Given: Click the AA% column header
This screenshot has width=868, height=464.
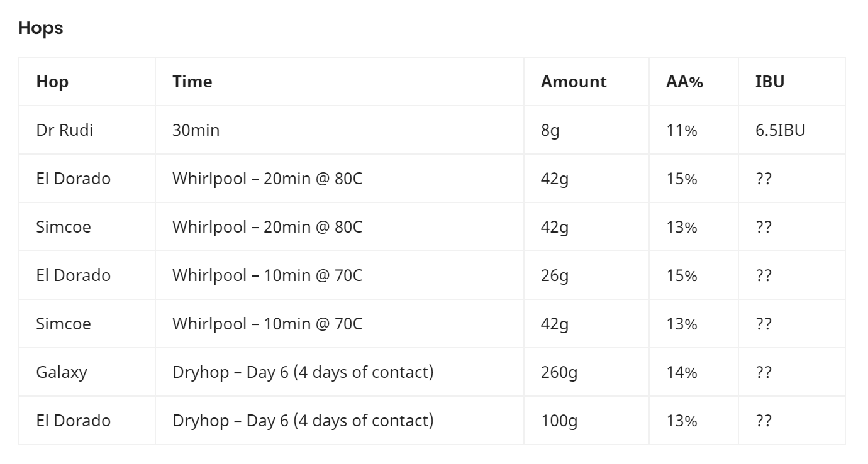Looking at the screenshot, I should coord(684,82).
